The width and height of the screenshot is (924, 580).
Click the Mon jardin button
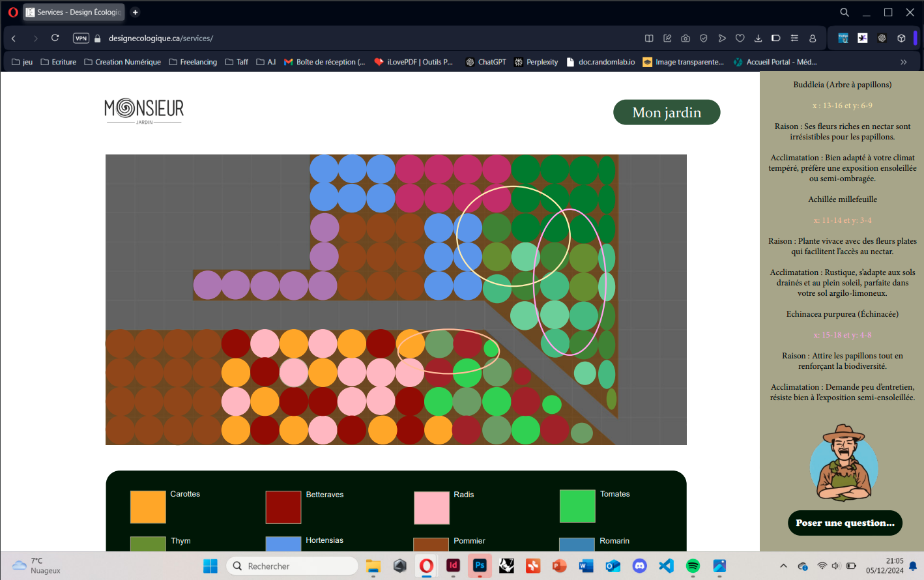click(667, 112)
